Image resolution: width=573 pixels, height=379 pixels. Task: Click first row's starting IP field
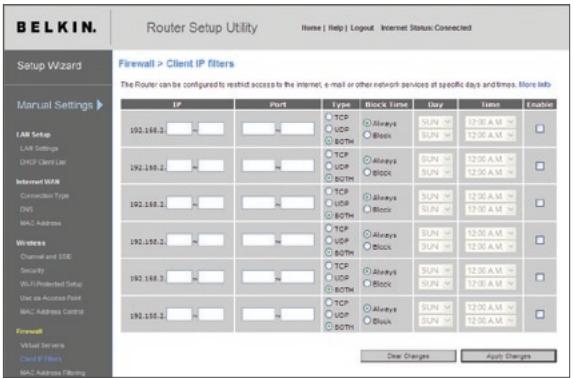pyautogui.click(x=179, y=129)
